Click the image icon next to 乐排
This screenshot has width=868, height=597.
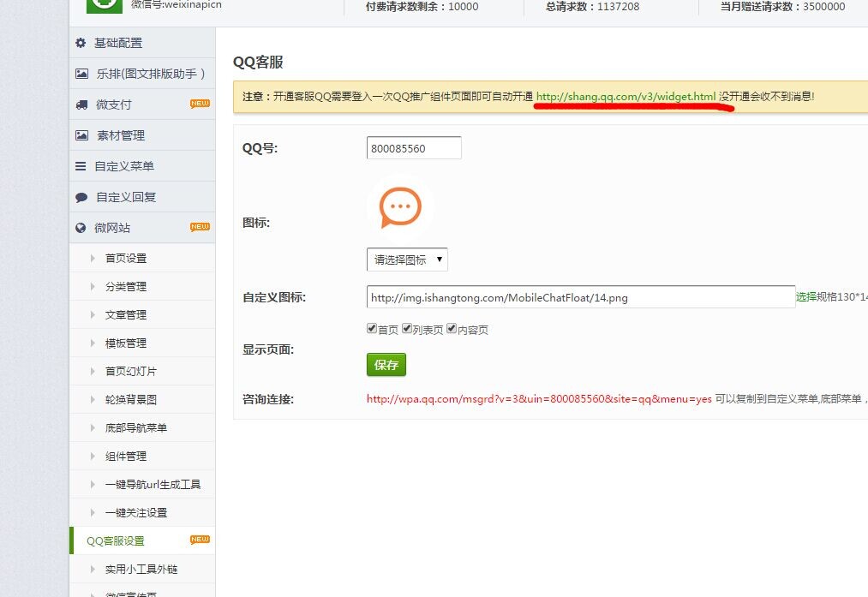coord(81,74)
